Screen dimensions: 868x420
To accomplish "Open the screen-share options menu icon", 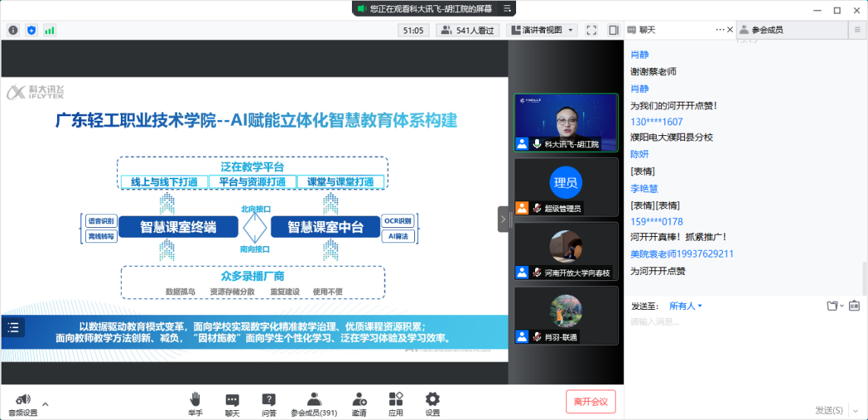I will [507, 8].
